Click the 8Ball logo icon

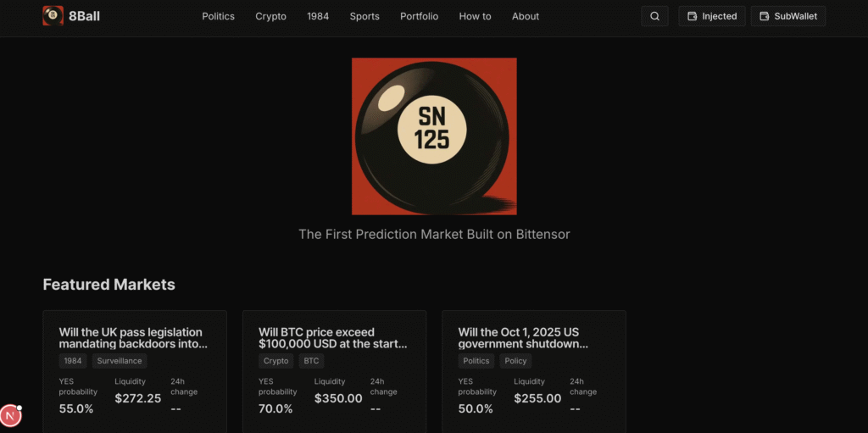click(x=53, y=16)
